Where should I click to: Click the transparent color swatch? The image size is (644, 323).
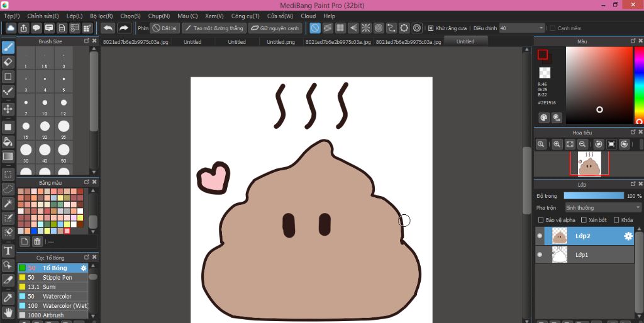pos(545,73)
